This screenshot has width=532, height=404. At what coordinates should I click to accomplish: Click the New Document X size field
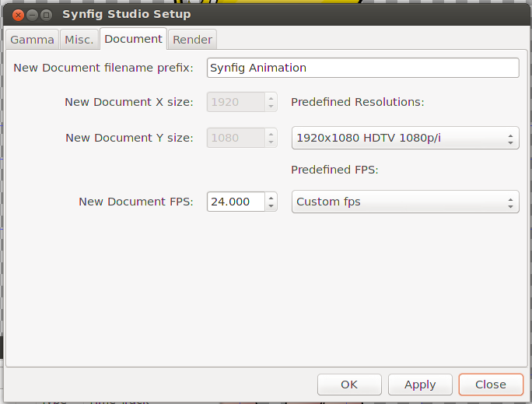pyautogui.click(x=236, y=102)
